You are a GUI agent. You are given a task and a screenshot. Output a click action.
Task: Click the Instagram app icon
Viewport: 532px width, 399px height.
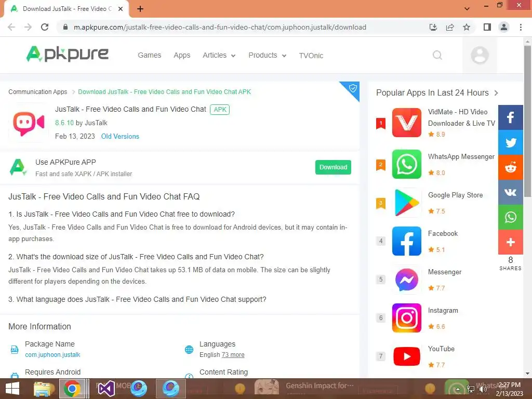[x=406, y=318]
